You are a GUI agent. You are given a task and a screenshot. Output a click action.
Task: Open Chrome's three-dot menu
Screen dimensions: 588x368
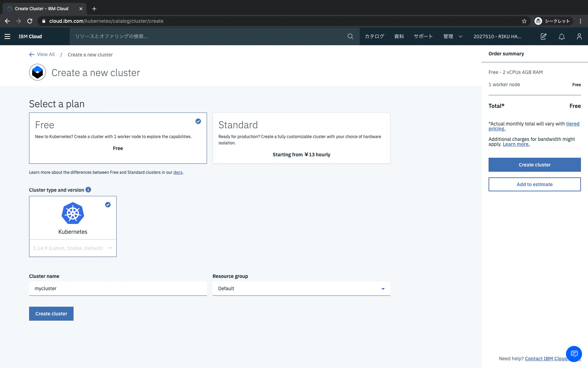581,21
